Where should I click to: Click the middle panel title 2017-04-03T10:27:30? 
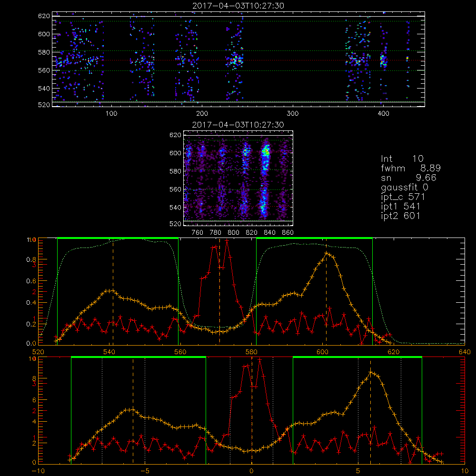[238, 125]
